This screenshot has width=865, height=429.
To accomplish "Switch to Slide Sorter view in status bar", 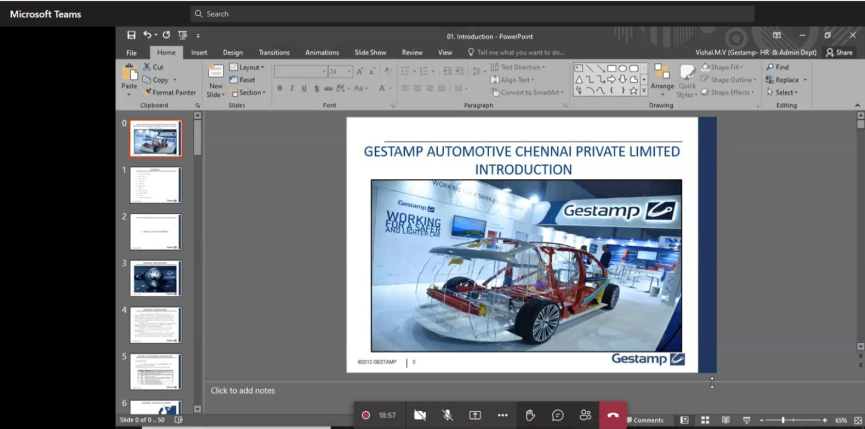I will click(705, 420).
